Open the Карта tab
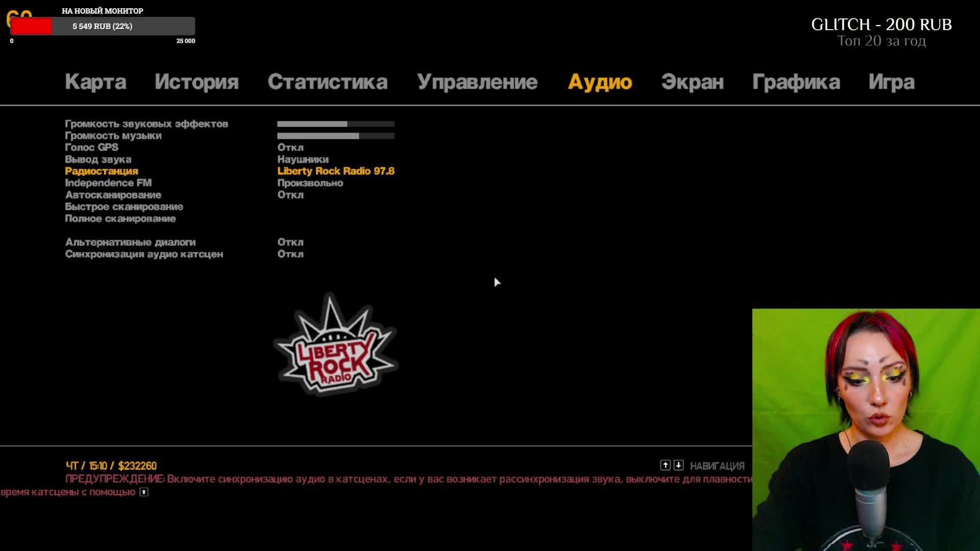This screenshot has width=980, height=551. pyautogui.click(x=95, y=82)
